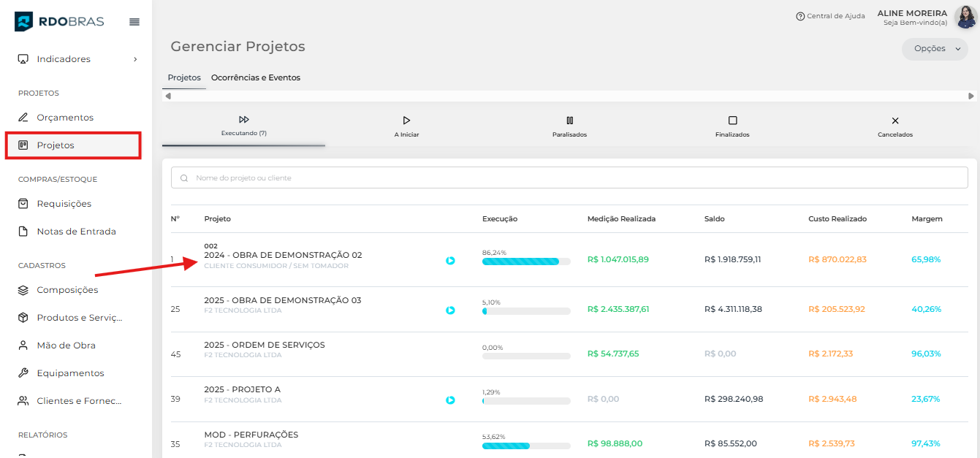Select the Paralisados status tab
The height and width of the screenshot is (458, 980).
pyautogui.click(x=569, y=126)
